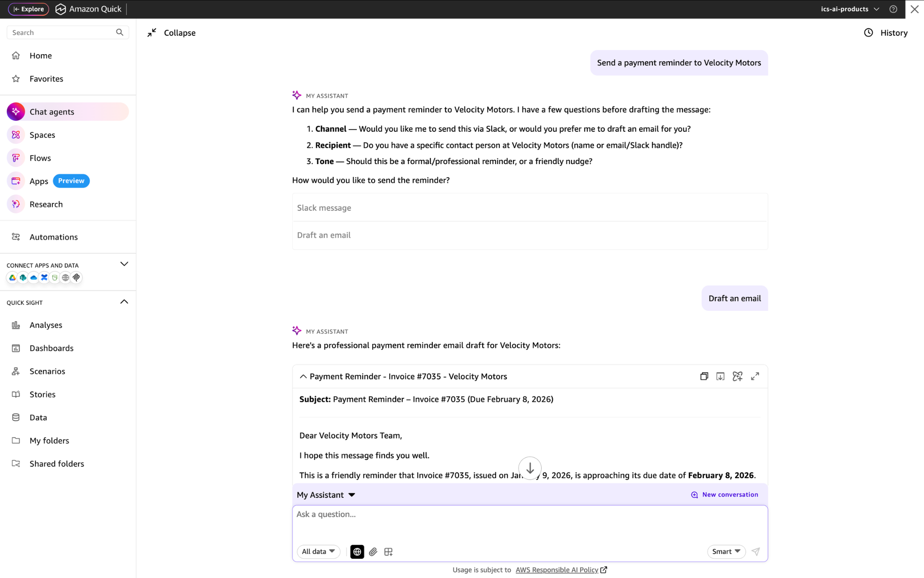Click the OneDrive cloud connector icon

34,278
